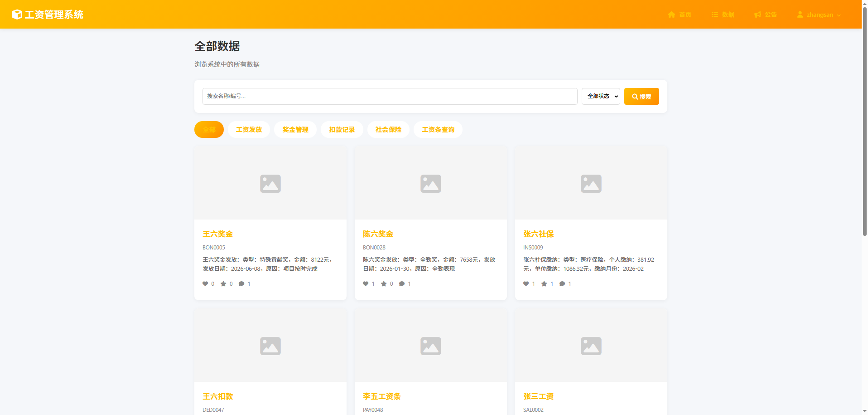Click the SAL0002 code text
Viewport: 868px width, 415px height.
click(533, 410)
